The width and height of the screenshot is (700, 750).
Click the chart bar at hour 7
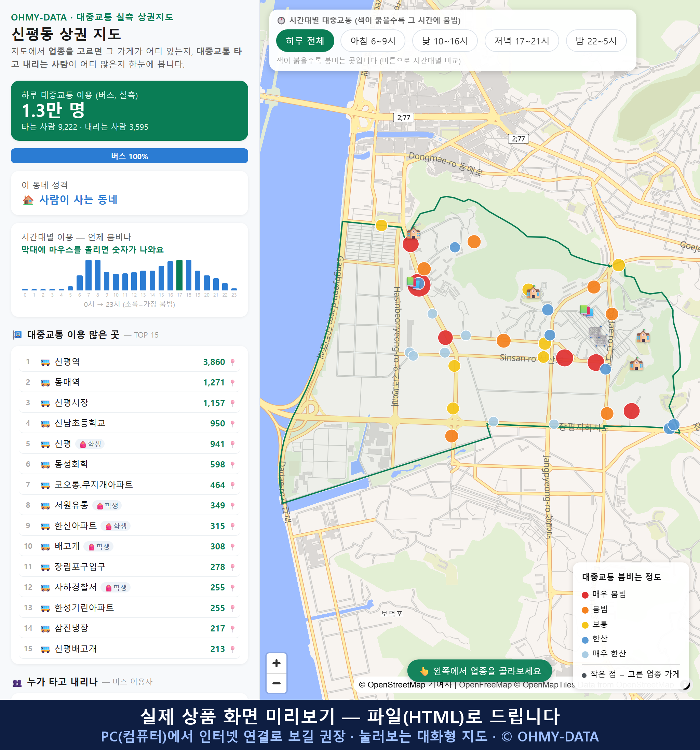(88, 275)
